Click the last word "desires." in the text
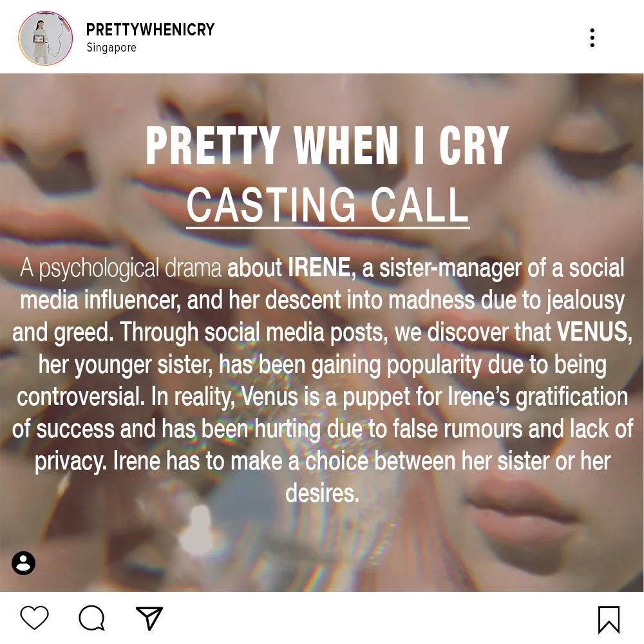The width and height of the screenshot is (644, 644). [322, 494]
